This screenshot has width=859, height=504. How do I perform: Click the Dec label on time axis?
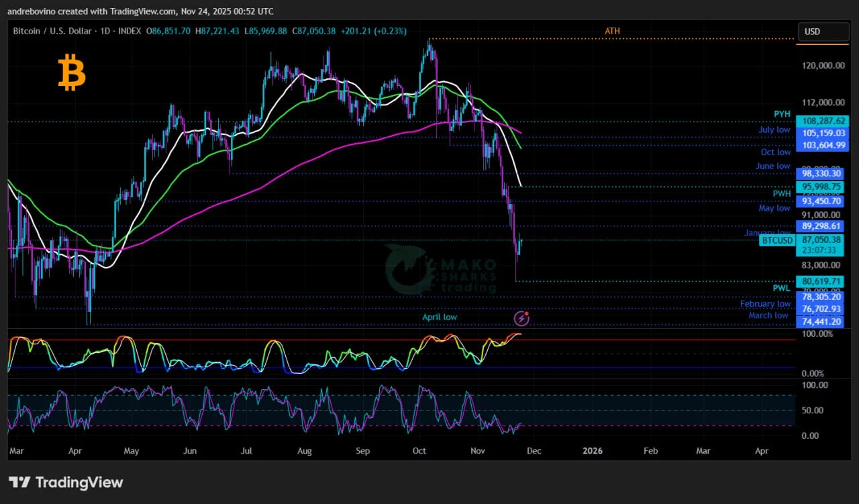534,451
